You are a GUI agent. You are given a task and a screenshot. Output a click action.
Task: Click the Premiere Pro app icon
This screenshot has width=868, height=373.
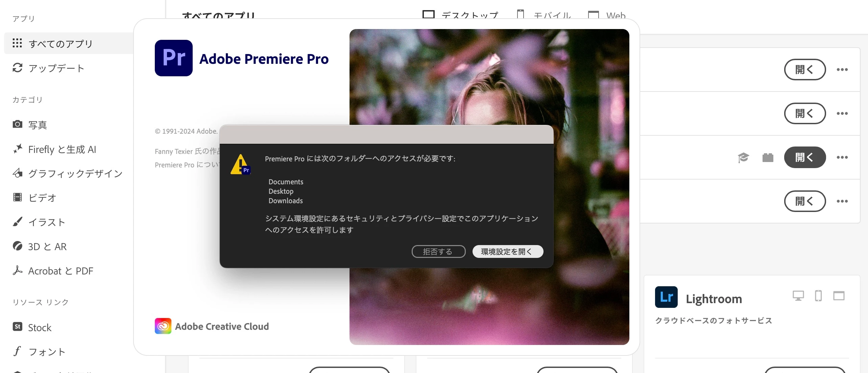click(x=173, y=58)
